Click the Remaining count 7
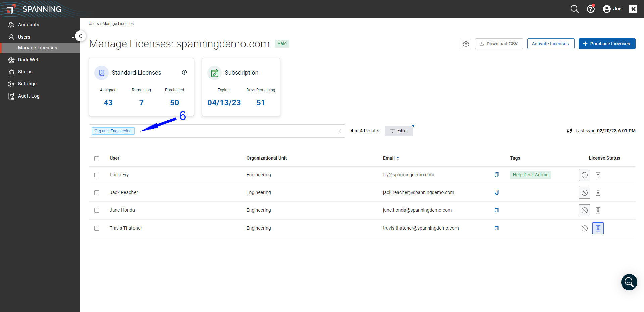Viewport: 644px width, 312px height. click(141, 103)
